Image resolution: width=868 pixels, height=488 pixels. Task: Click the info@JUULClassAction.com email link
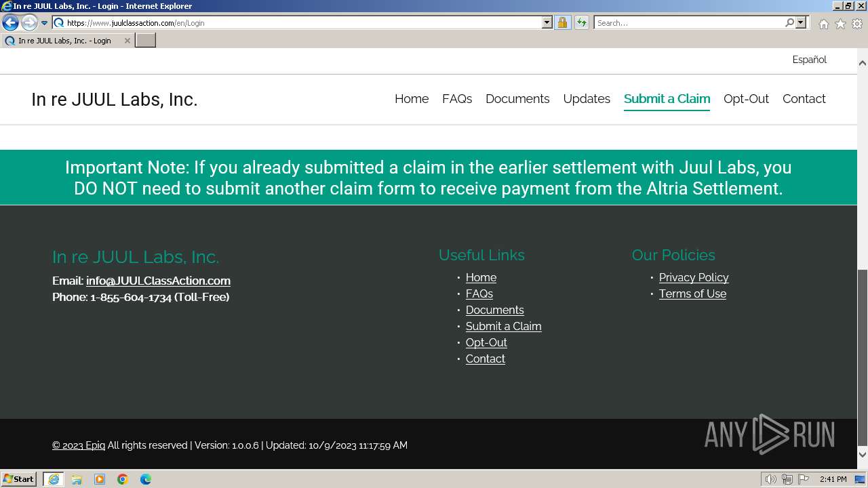tap(158, 281)
